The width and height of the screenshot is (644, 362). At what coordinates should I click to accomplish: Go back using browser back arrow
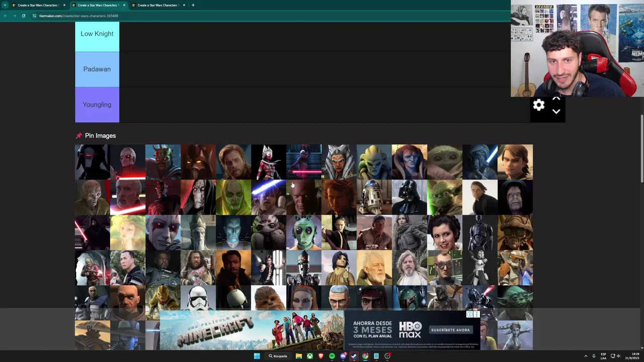(6, 16)
